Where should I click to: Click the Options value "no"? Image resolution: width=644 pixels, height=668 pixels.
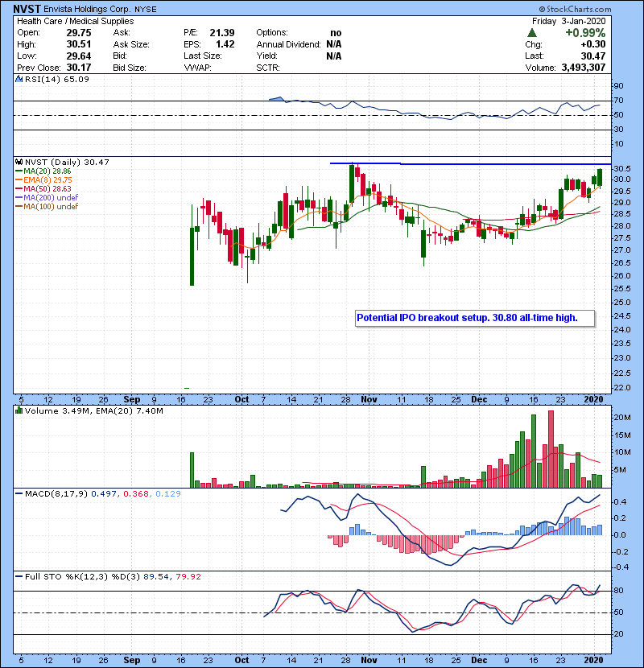point(336,33)
